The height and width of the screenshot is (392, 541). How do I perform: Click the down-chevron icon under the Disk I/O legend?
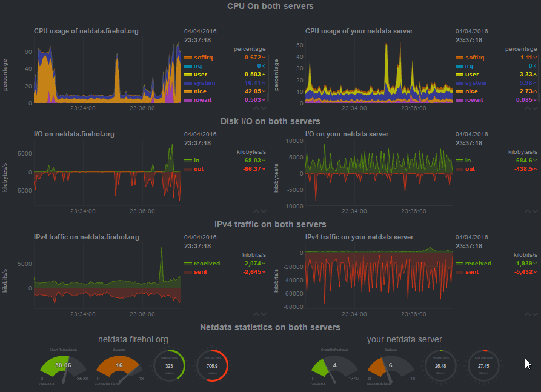[x=263, y=211]
